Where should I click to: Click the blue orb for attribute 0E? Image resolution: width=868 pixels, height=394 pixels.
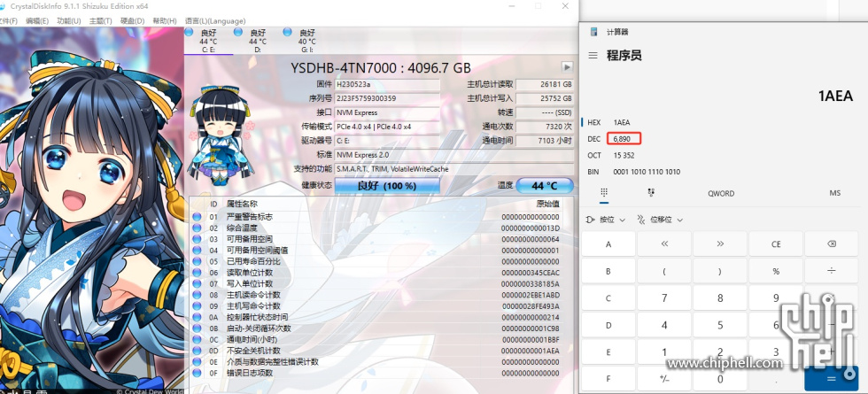197,362
